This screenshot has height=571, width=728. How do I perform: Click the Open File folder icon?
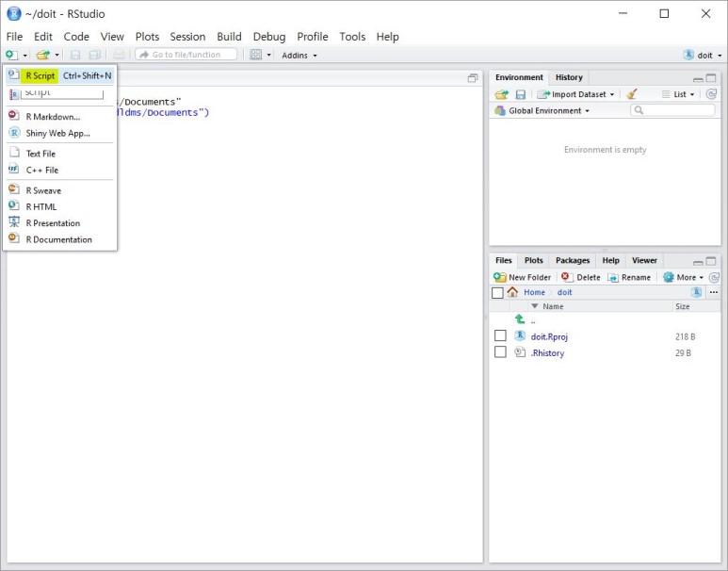(x=42, y=55)
